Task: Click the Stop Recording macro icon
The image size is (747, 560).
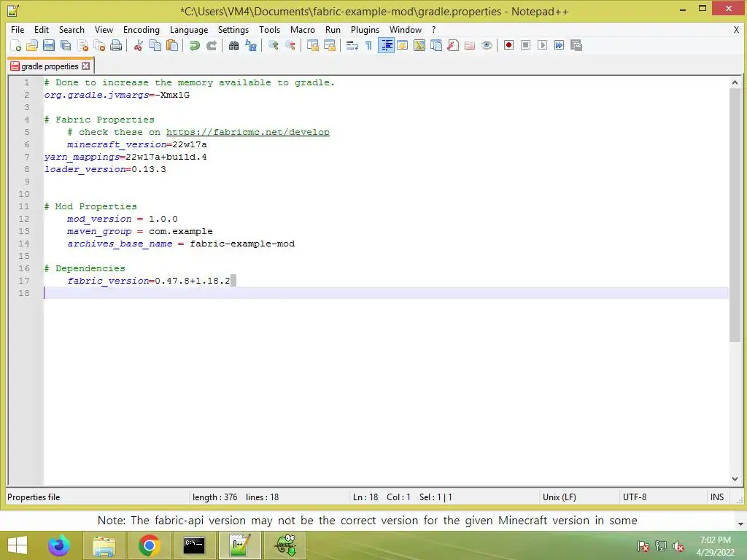Action: tap(525, 45)
